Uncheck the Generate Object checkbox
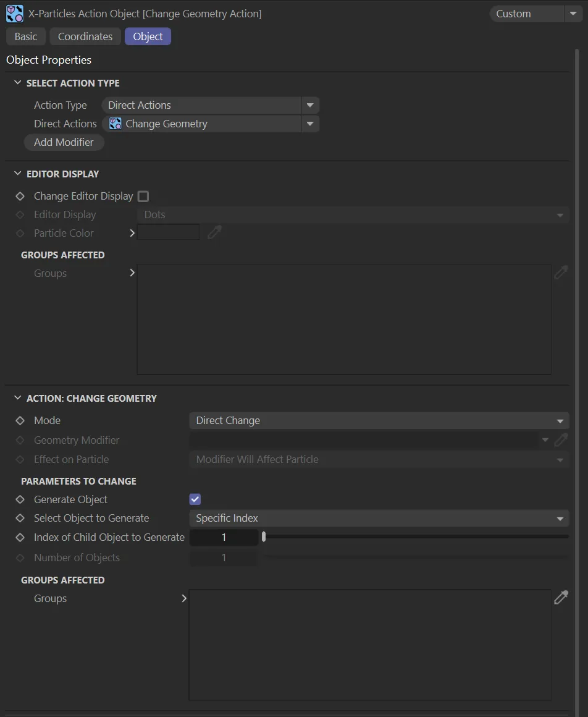The height and width of the screenshot is (717, 588). (195, 499)
